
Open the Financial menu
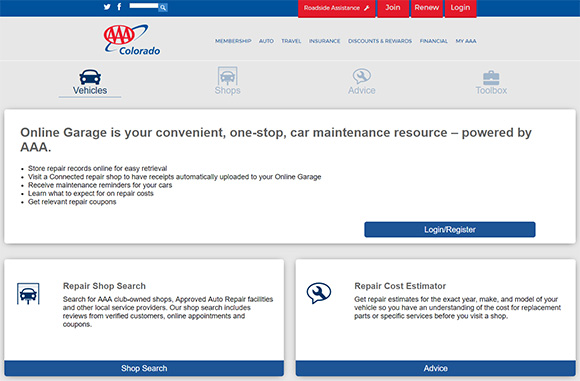[434, 41]
